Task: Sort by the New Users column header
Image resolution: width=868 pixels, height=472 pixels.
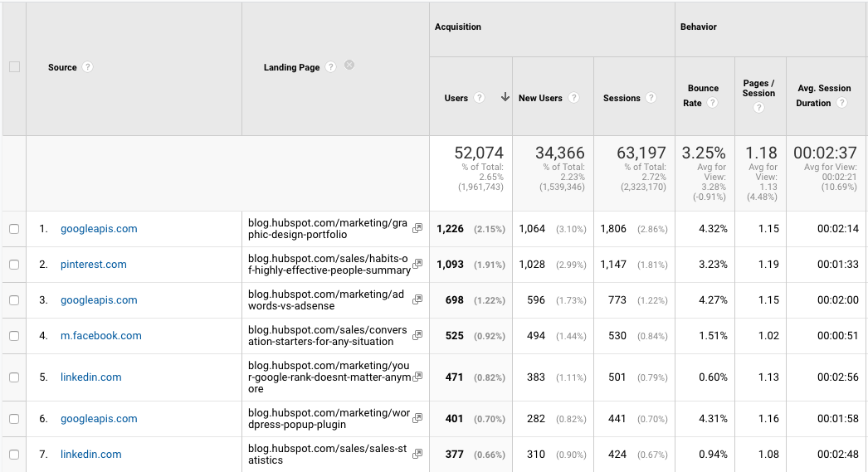Action: (540, 98)
